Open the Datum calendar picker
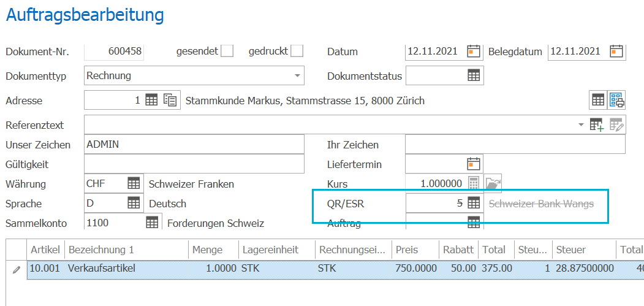 [474, 52]
